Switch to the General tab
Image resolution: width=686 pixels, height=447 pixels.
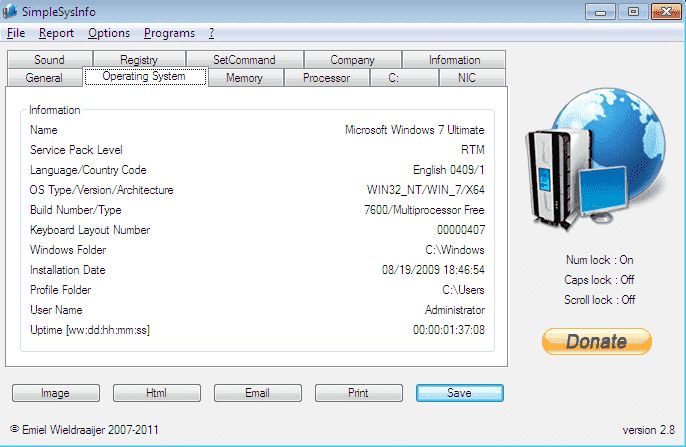(x=44, y=78)
